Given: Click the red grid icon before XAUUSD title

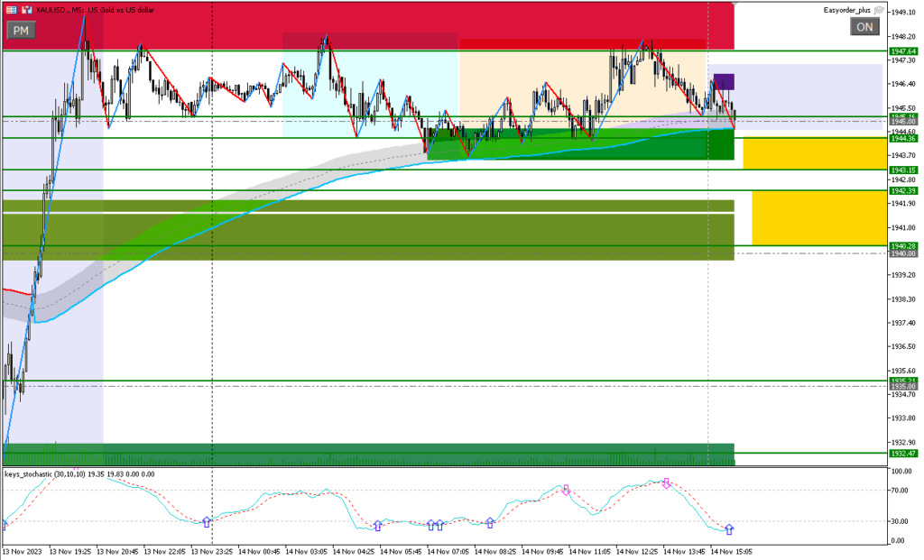Looking at the screenshot, I should [11, 8].
